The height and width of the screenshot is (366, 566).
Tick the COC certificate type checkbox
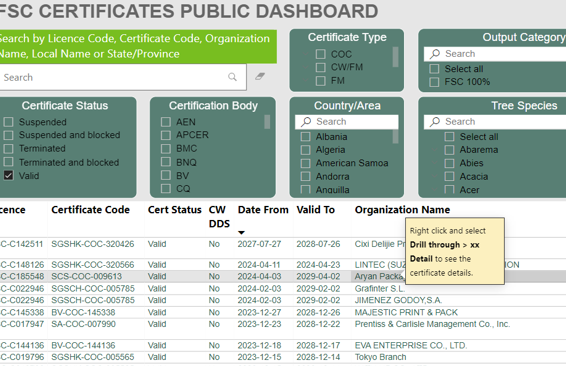point(321,54)
